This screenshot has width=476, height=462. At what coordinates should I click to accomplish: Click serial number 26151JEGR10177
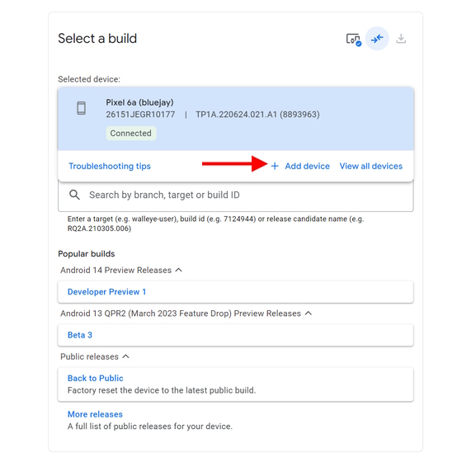(x=140, y=115)
